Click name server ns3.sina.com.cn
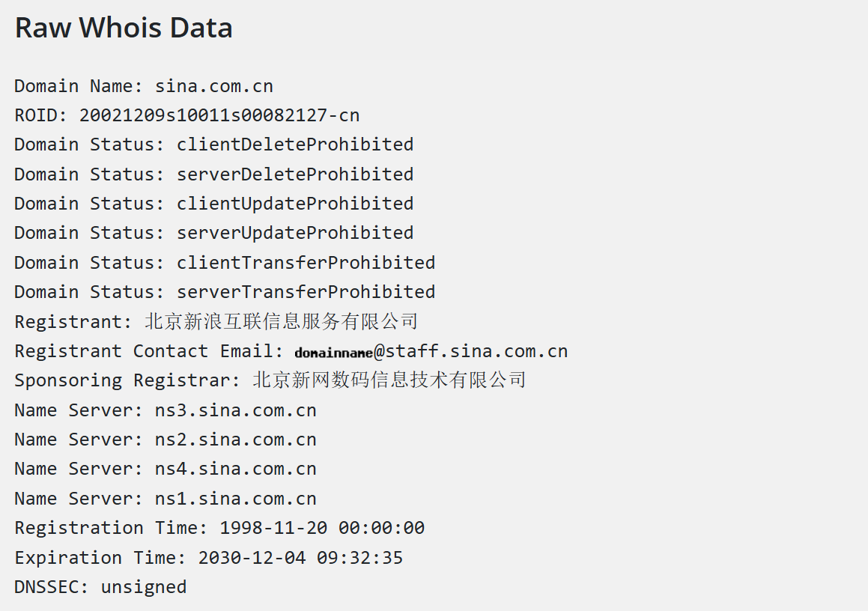This screenshot has width=868, height=611. [235, 410]
